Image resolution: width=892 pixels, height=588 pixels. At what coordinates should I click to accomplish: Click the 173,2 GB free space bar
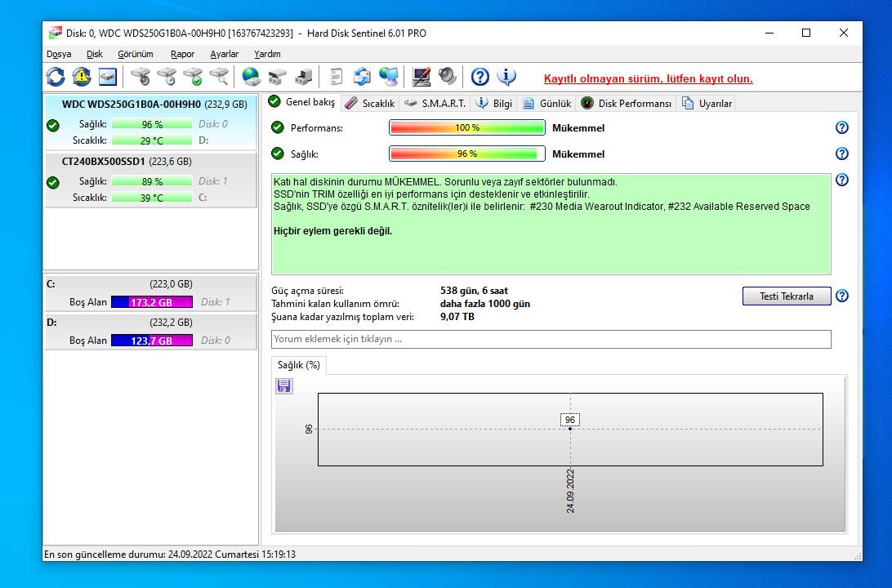(x=151, y=302)
